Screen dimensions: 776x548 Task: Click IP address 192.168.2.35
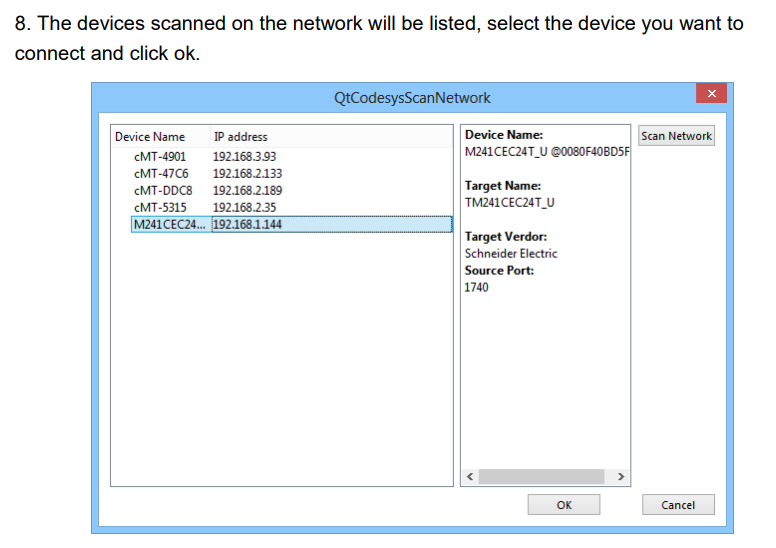pyautogui.click(x=244, y=207)
